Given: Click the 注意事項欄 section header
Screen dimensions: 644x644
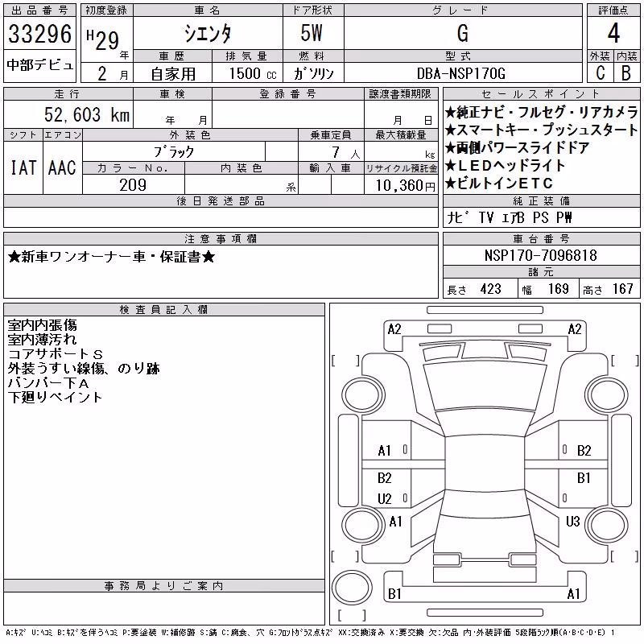Looking at the screenshot, I should tap(221, 238).
